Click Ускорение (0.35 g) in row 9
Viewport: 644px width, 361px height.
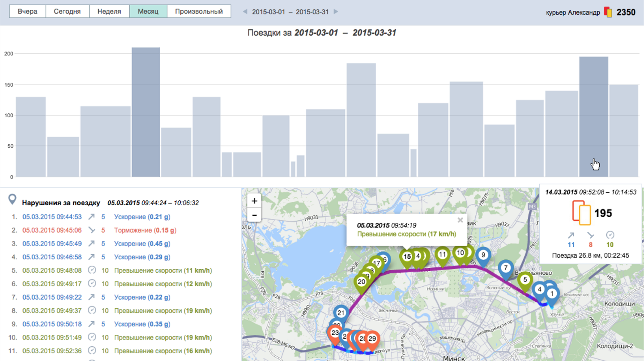[142, 324]
